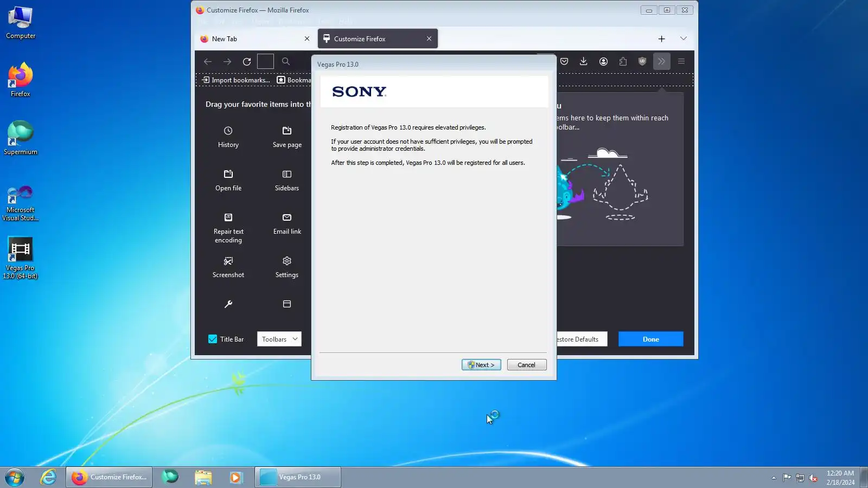Select the wrench developer tools item
Screen dimensions: 868x488
click(228, 304)
